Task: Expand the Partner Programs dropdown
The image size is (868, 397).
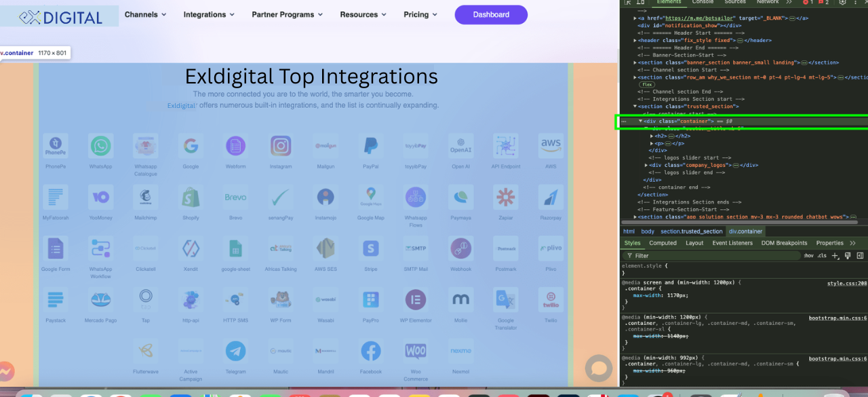Action: pos(288,14)
